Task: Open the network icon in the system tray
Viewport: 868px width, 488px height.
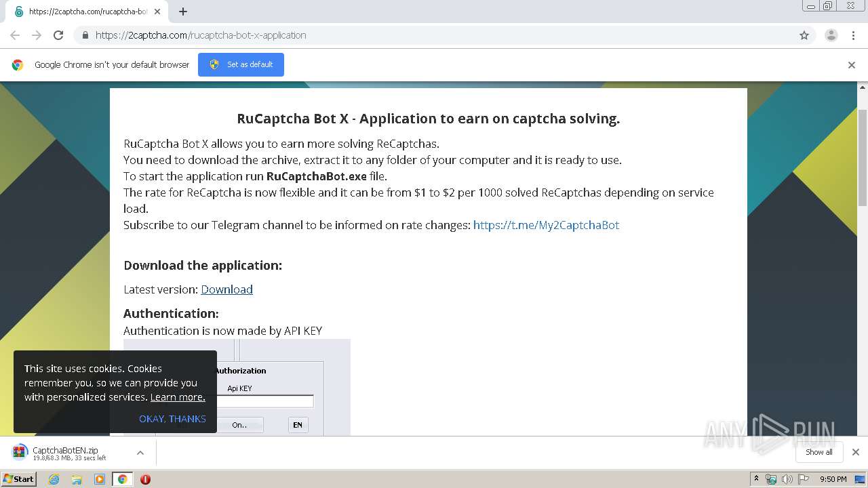Action: tap(771, 479)
